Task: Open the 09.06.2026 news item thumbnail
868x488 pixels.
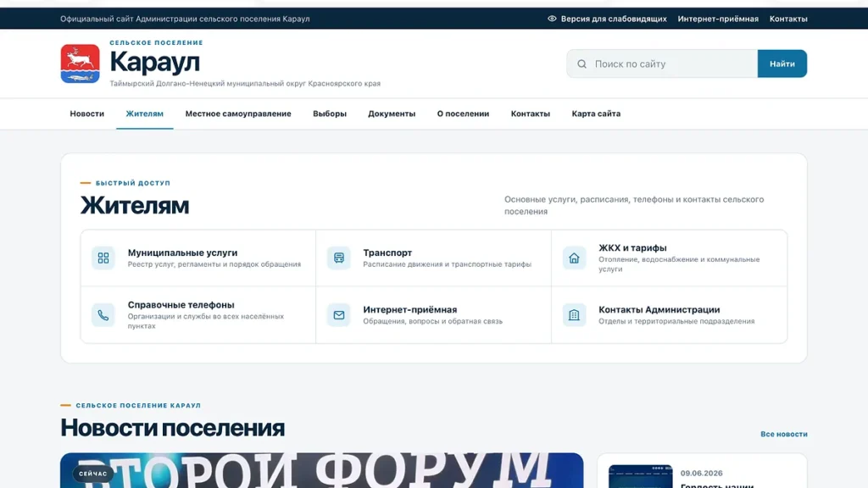Action: coord(641,476)
